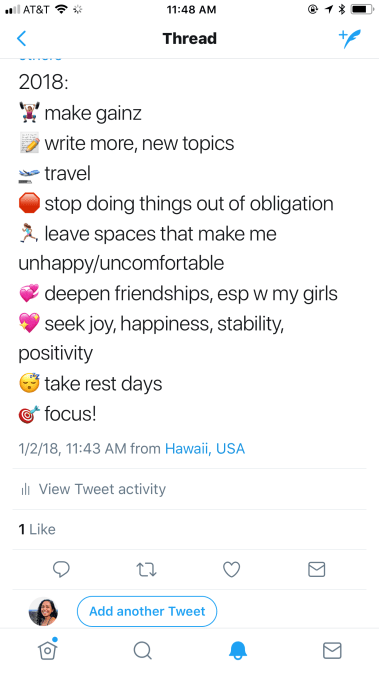The height and width of the screenshot is (673, 379).
Task: Open the Home tab in the bottom bar
Action: pos(48,650)
